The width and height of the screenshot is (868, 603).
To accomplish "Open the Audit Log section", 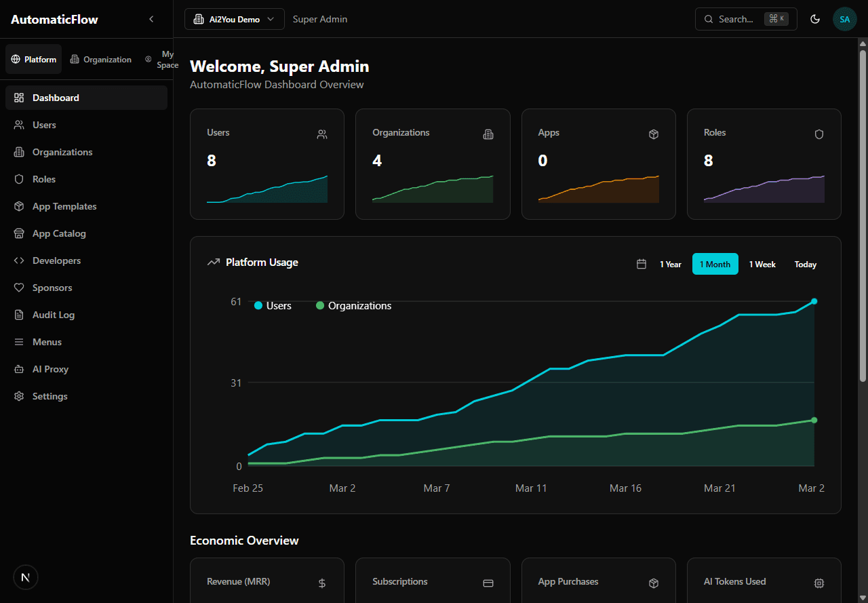I will [19, 315].
